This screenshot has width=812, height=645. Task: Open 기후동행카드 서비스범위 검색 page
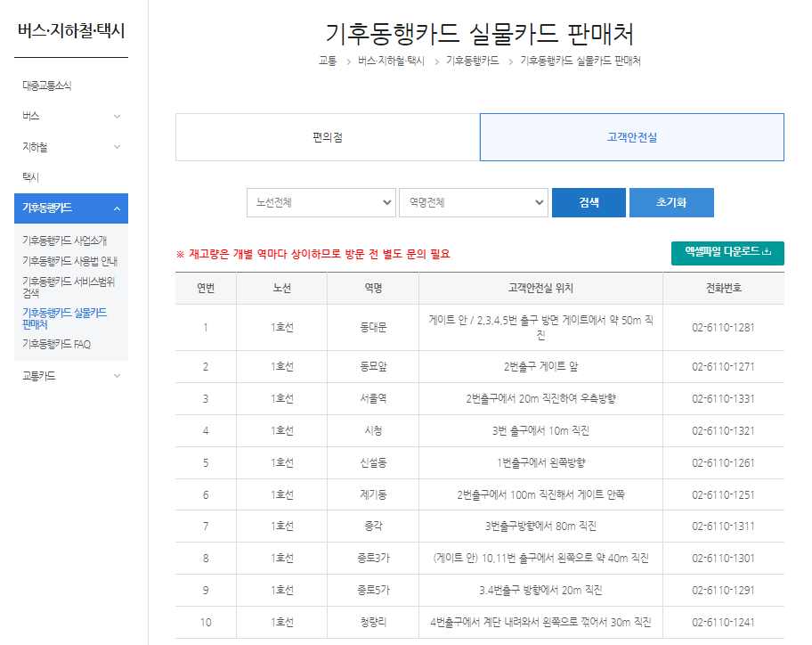pos(69,287)
